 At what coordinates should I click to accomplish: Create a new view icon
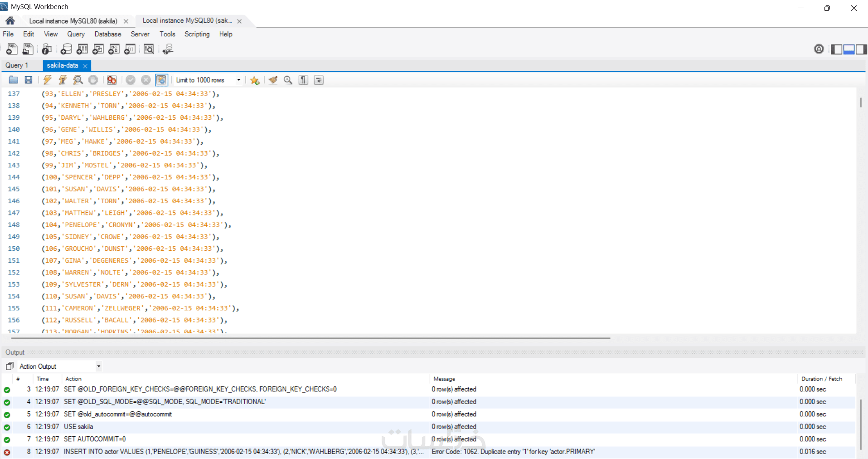[98, 49]
